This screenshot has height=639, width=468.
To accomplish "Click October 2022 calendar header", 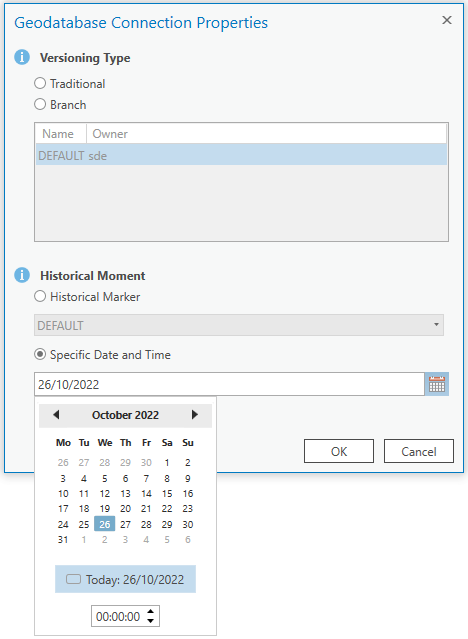I will pos(125,415).
